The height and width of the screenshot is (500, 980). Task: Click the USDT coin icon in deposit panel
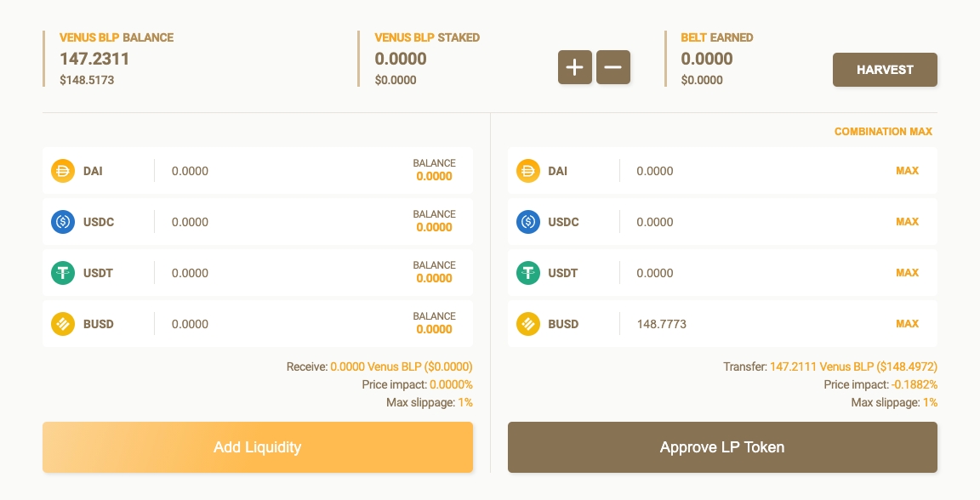tap(63, 273)
